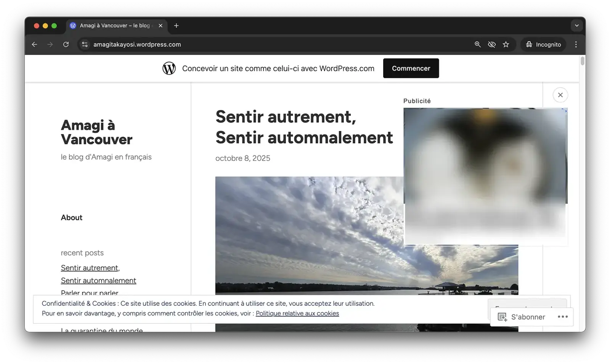Open a new browser tab
The image size is (610, 364).
(x=176, y=26)
